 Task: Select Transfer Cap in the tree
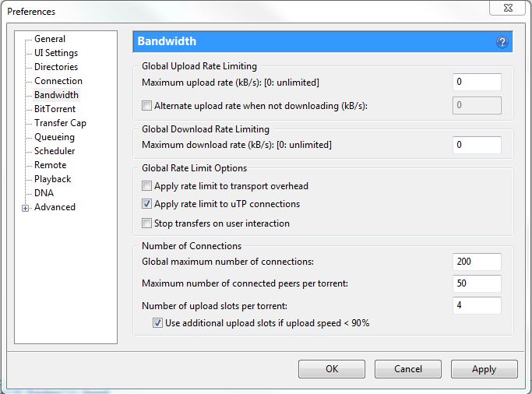coord(61,123)
